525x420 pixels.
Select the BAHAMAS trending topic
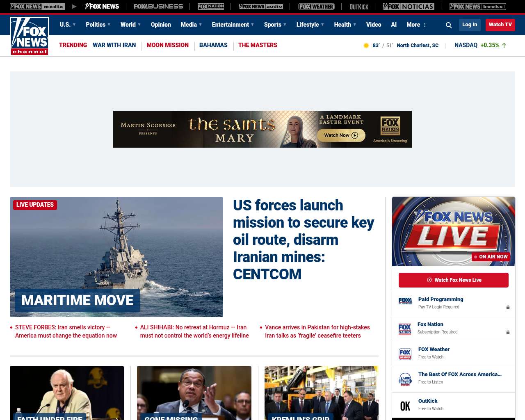(213, 45)
